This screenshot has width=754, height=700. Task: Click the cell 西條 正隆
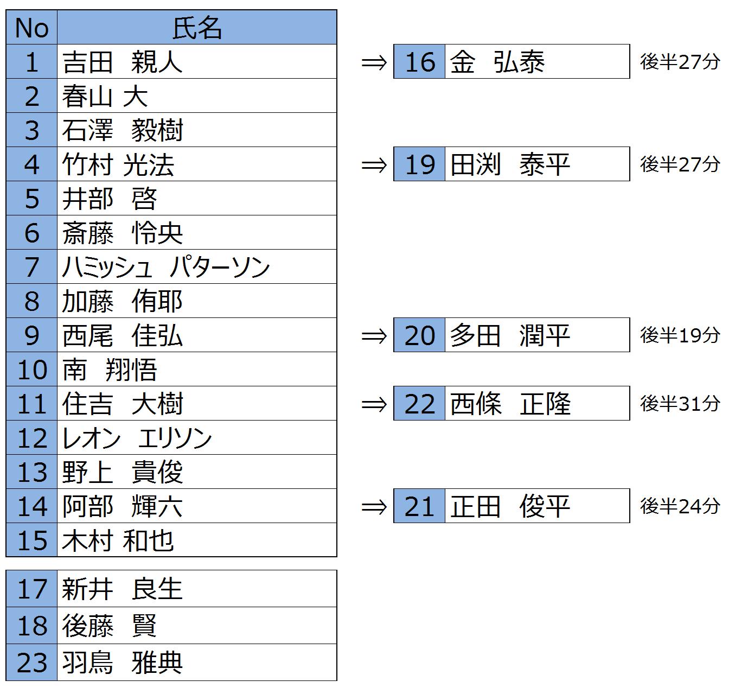point(536,404)
